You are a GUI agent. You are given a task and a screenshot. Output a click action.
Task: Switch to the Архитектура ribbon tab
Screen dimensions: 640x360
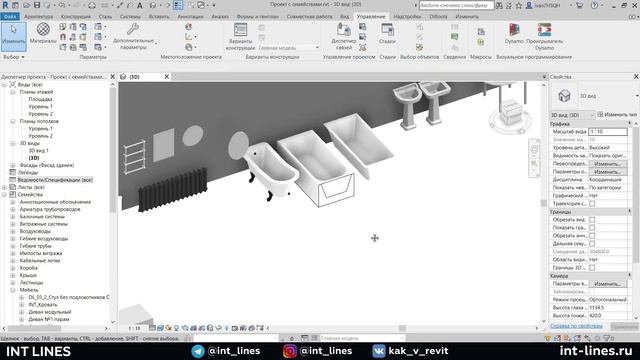(x=39, y=17)
